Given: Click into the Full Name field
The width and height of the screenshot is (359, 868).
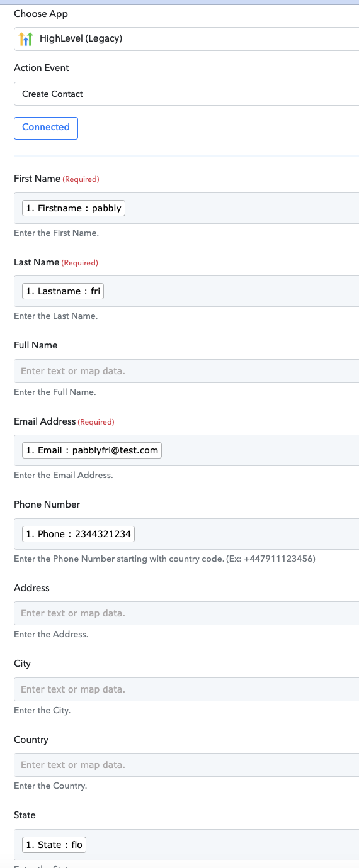Looking at the screenshot, I should point(186,371).
